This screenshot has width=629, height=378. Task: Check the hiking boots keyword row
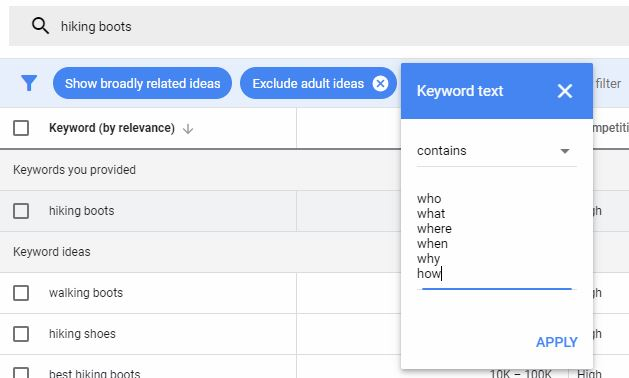tap(21, 211)
